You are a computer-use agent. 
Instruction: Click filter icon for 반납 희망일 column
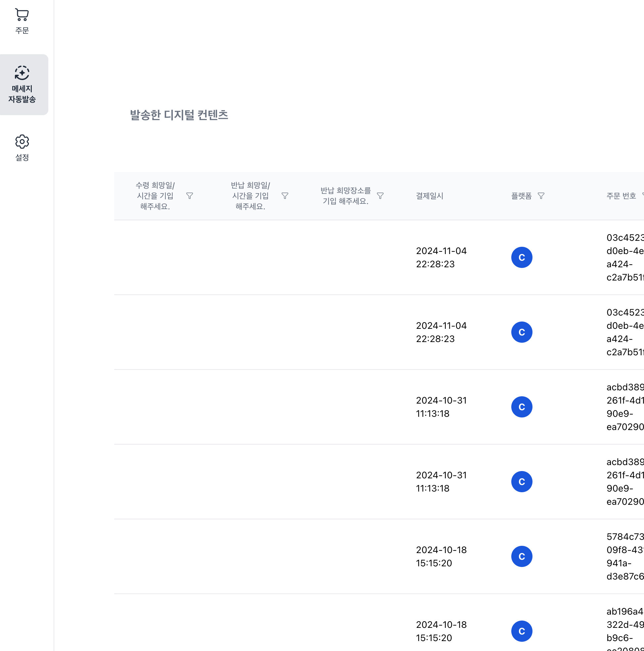point(285,196)
